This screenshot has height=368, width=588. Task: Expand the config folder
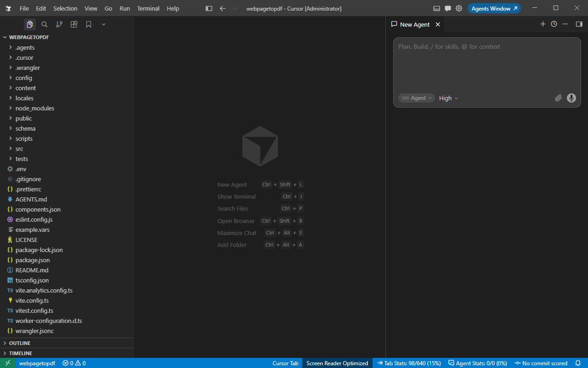click(67, 78)
